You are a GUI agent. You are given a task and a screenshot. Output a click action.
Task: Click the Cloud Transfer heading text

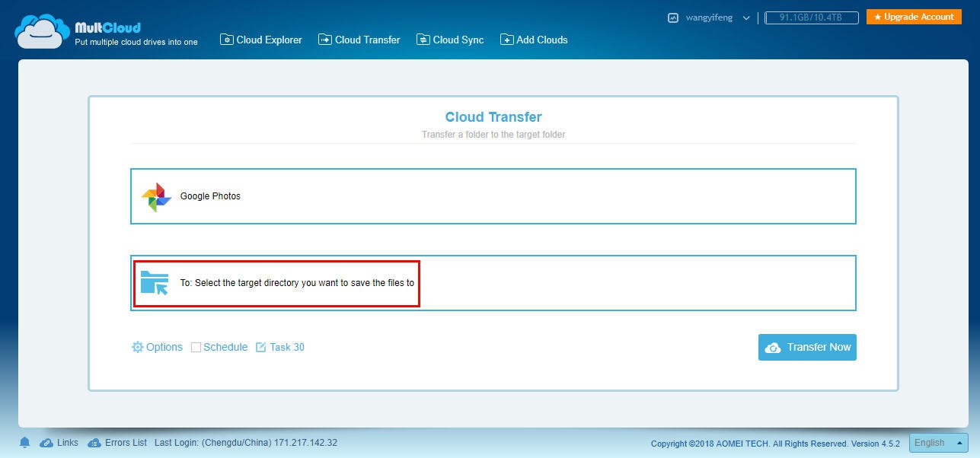[493, 117]
